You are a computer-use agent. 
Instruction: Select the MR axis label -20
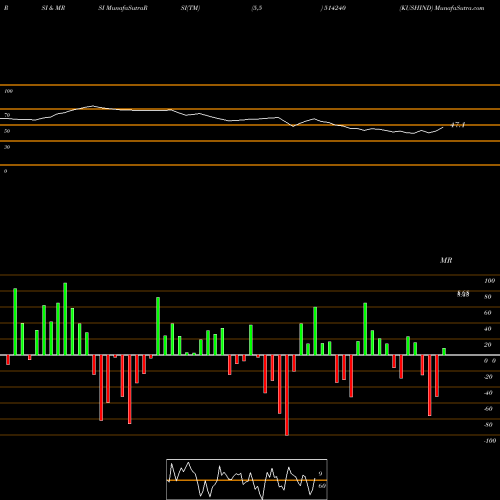tap(488, 377)
